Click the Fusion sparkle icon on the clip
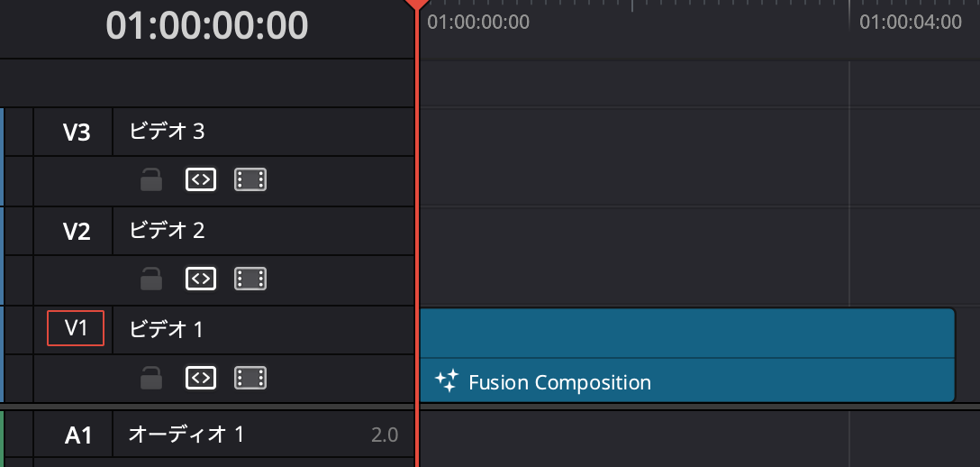 447,381
